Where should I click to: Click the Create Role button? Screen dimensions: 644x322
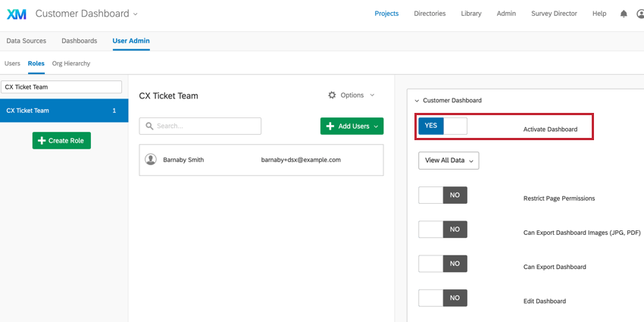[x=61, y=140]
